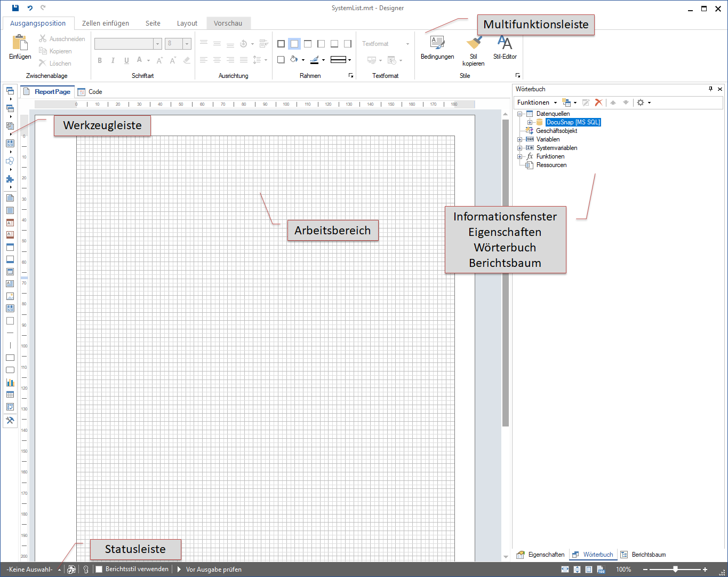The image size is (728, 577).
Task: Open the toolbox setup hammer icon
Action: [x=10, y=420]
